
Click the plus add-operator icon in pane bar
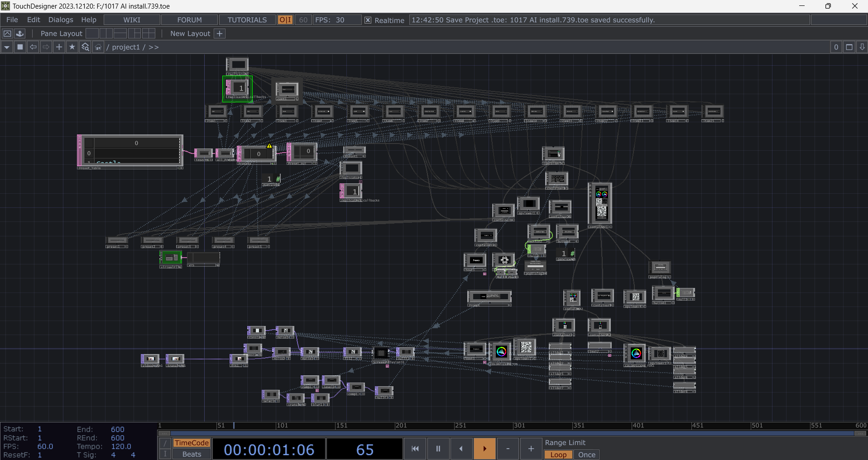[59, 47]
